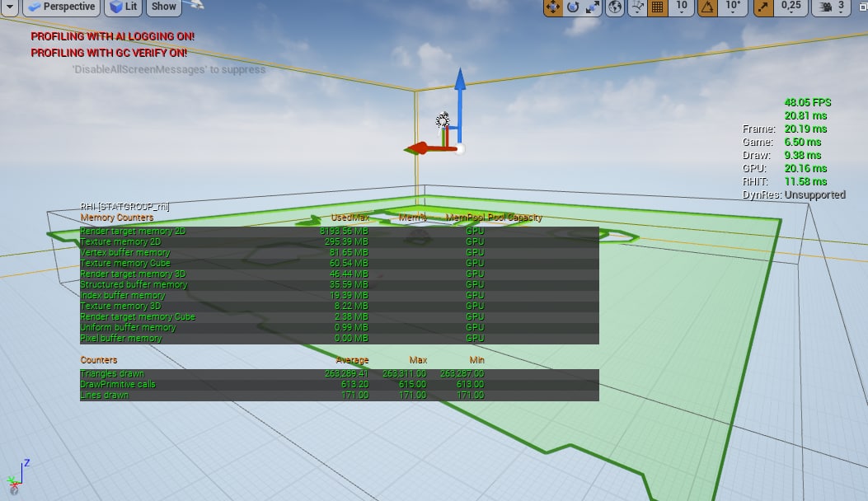Click the 'PROFILING WITH GC VERIFY ON!' warning

[x=109, y=53]
